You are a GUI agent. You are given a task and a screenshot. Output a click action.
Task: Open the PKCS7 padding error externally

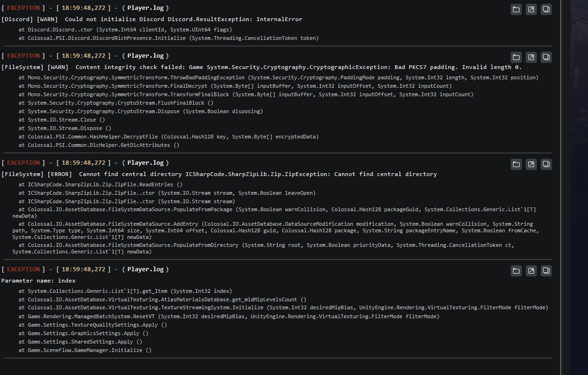tap(531, 57)
